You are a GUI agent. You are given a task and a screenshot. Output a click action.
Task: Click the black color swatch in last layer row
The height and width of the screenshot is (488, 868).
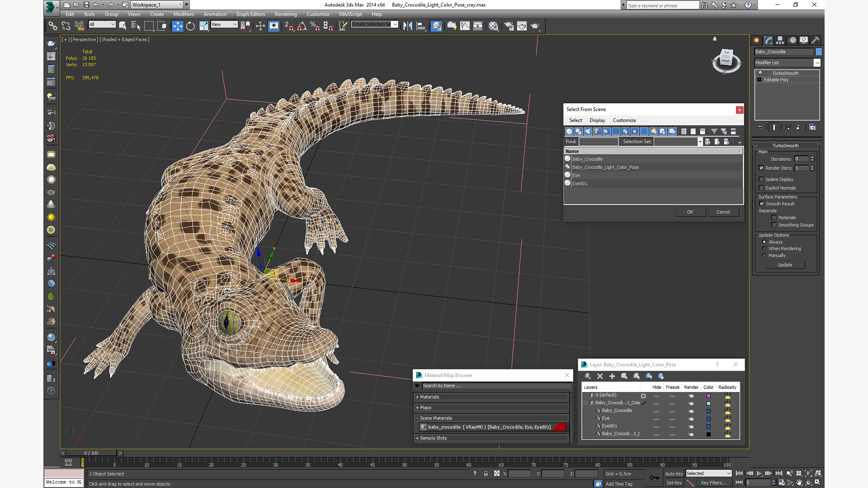pos(708,434)
